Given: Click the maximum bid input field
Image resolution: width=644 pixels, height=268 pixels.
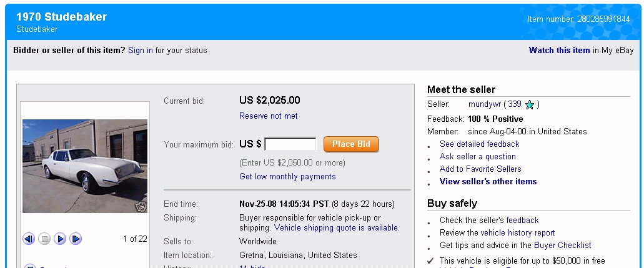Looking at the screenshot, I should 290,144.
